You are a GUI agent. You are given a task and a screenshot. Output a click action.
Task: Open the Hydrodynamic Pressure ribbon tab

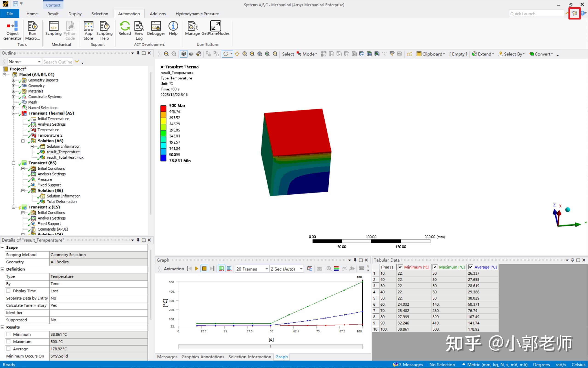(x=197, y=14)
